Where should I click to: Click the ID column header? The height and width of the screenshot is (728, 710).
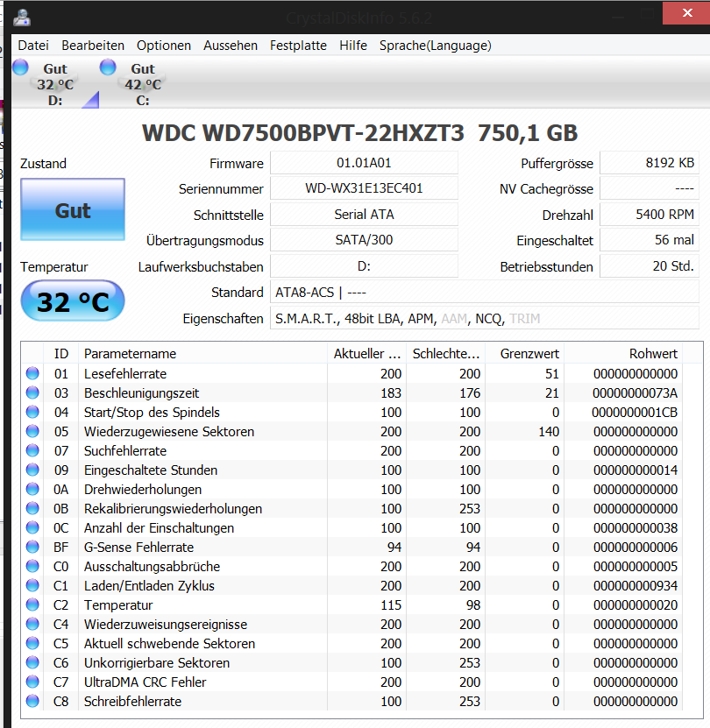coord(61,354)
